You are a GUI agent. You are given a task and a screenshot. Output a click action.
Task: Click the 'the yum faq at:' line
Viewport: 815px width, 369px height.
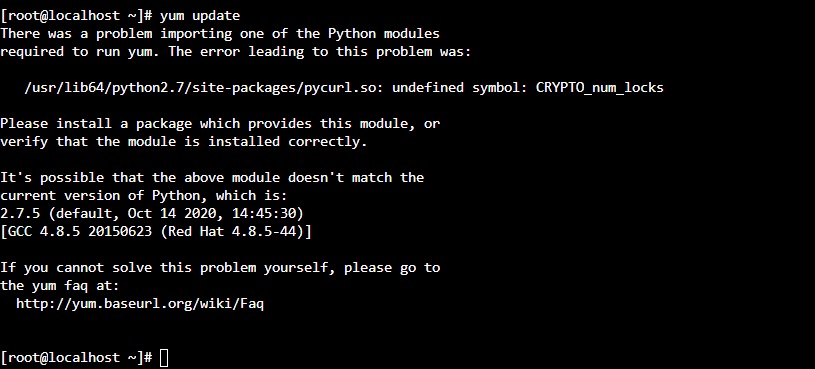[x=60, y=285]
